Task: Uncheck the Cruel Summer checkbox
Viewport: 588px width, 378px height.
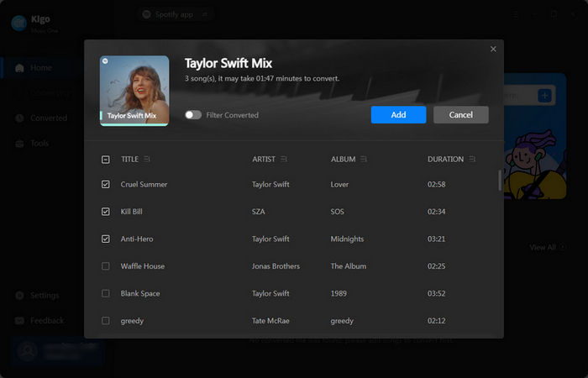Action: point(105,184)
